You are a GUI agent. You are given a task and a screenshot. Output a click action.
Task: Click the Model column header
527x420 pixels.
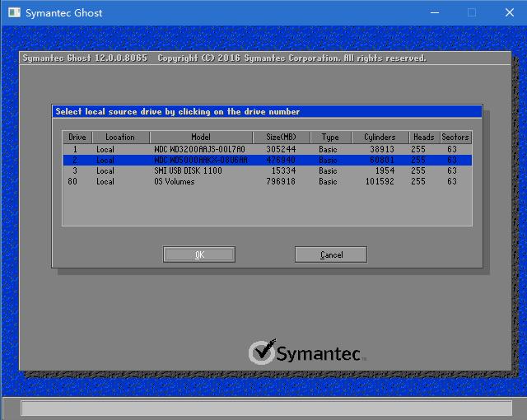201,137
